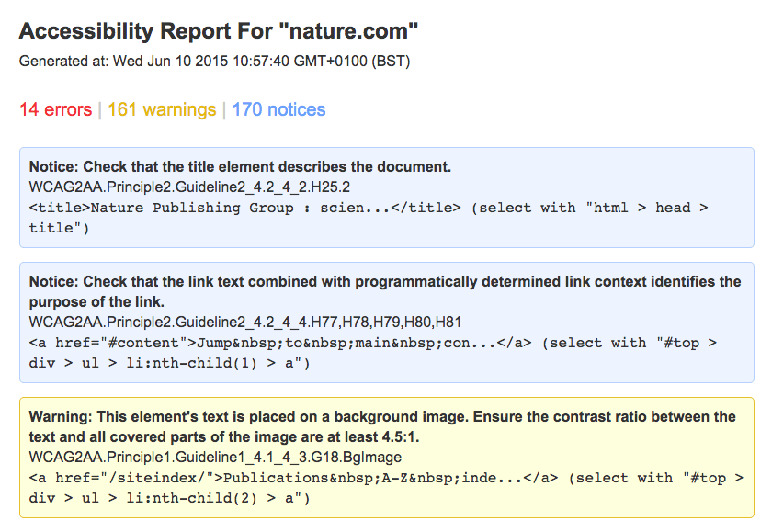Click the "14 errors" filter link
Screen dimensions: 772x532
(x=56, y=109)
